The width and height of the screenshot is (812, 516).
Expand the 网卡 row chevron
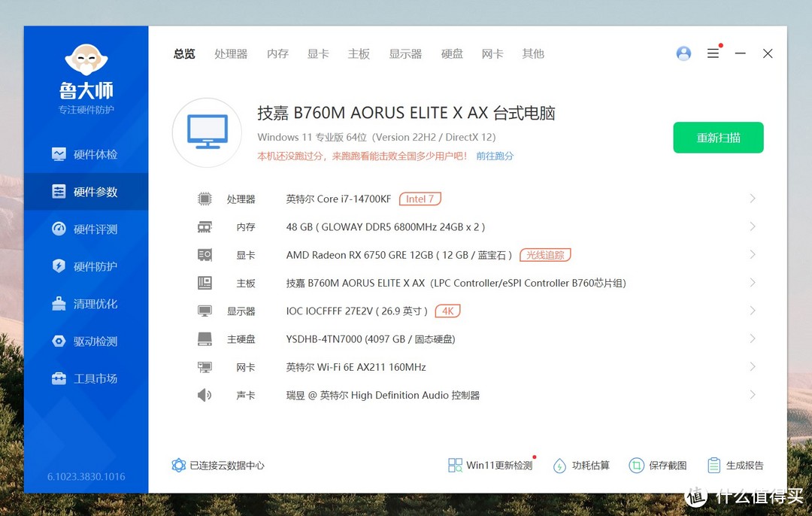click(753, 366)
